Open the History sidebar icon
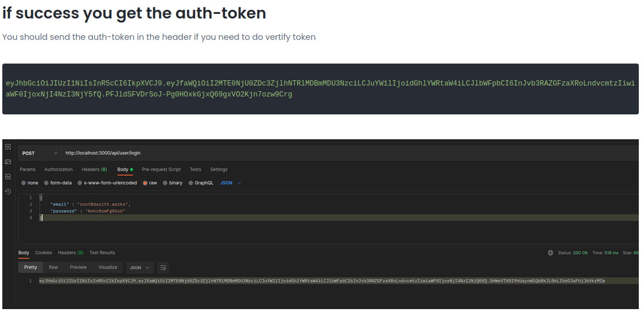 8,191
